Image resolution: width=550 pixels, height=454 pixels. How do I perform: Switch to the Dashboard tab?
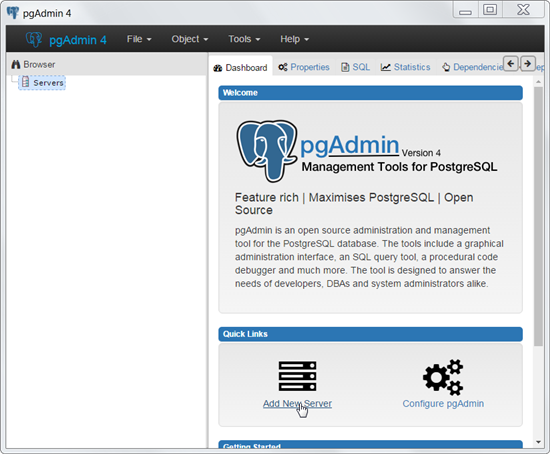(x=240, y=67)
